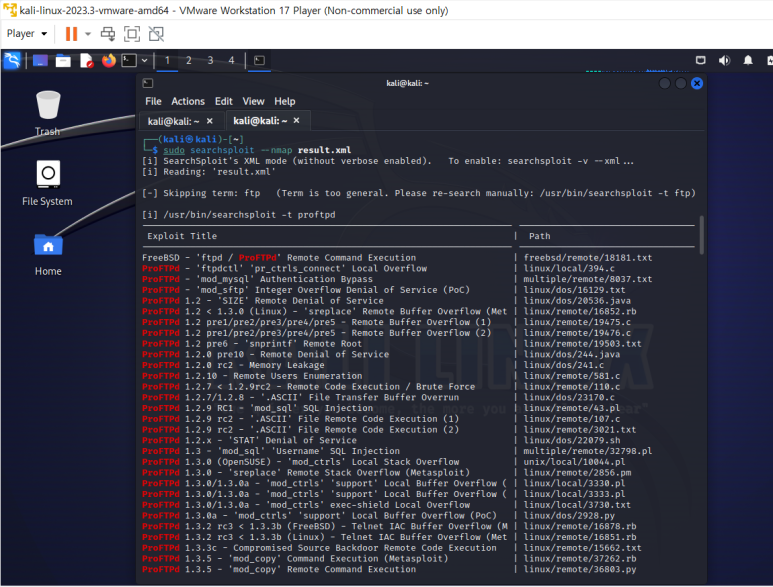The width and height of the screenshot is (773, 587).
Task: Open terminal emulator from the panel
Action: coord(129,60)
